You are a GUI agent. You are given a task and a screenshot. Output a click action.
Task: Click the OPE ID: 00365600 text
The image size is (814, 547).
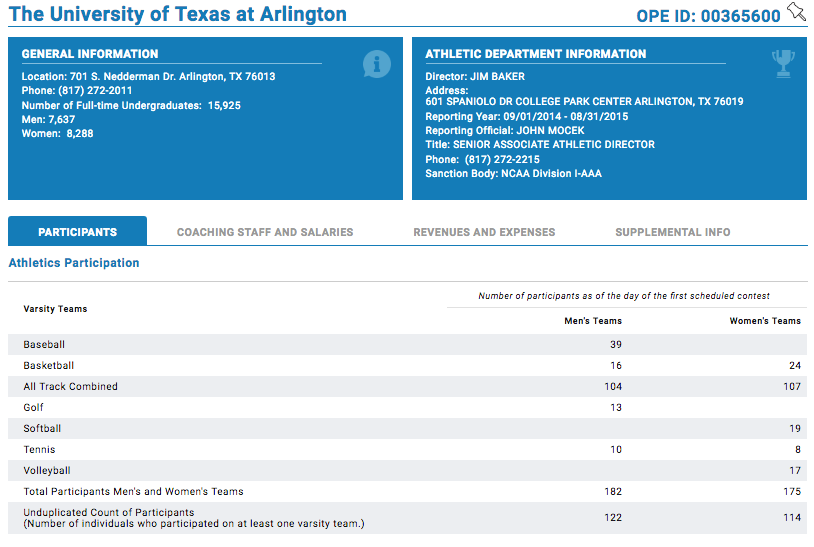pos(708,16)
